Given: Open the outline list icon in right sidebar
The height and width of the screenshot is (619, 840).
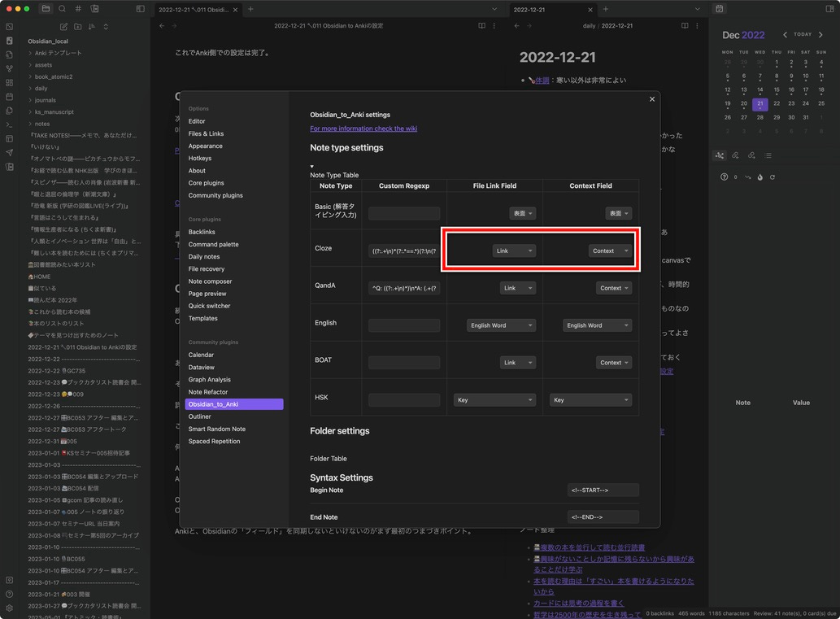Looking at the screenshot, I should click(x=768, y=155).
